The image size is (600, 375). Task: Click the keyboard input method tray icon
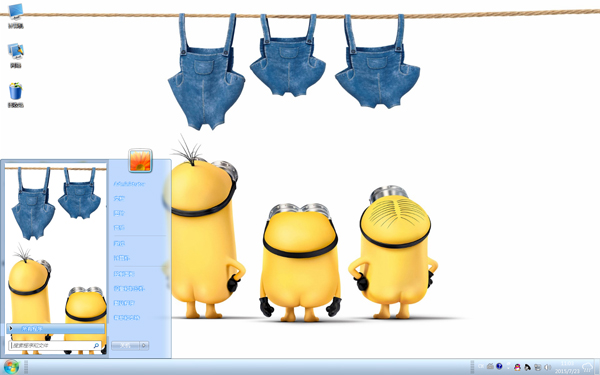[490, 367]
